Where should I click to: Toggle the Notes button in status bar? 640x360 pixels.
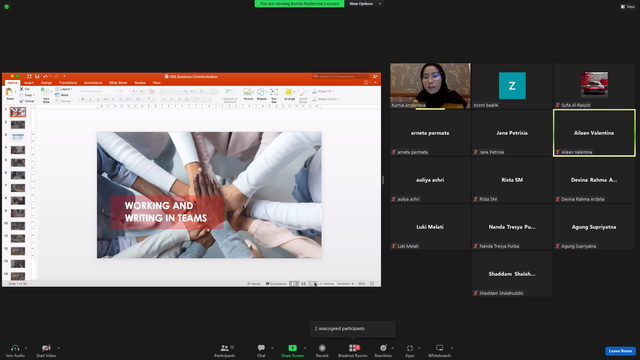254,284
